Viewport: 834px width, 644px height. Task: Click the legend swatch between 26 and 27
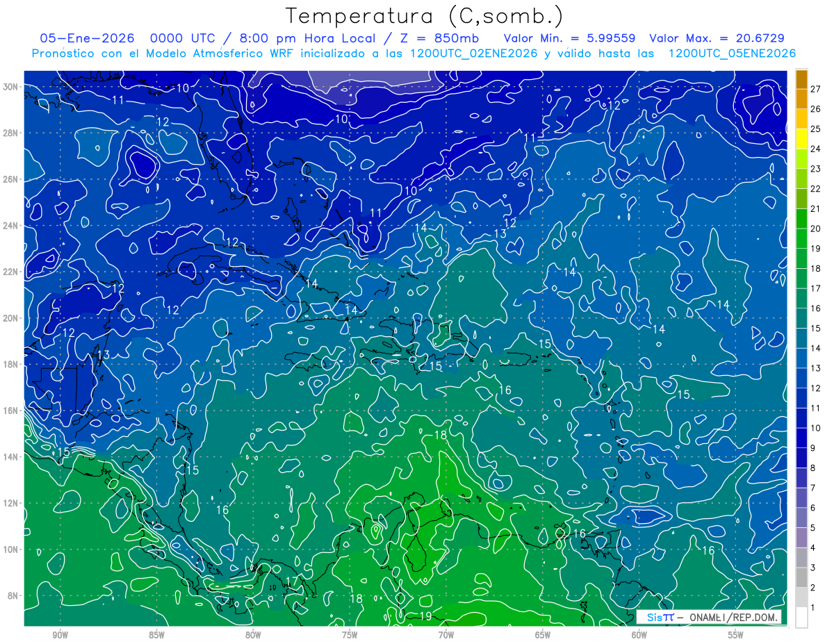[801, 99]
